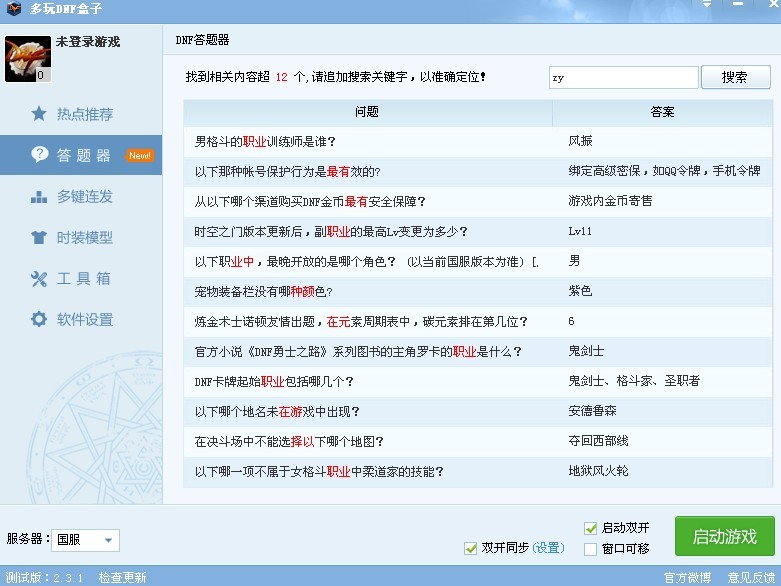Viewport: 781px width, 586px height.
Task: Click the 多玩DNF盒子 logo icon in title bar
Action: coord(14,8)
